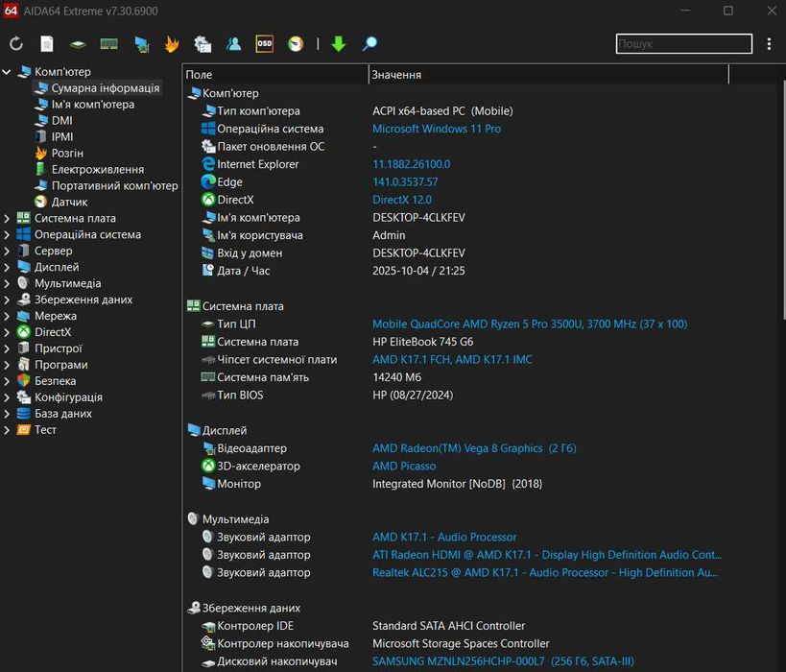Screen dimensions: 786x672
Task: Select the 14240 МБ memory value
Action: pyautogui.click(x=396, y=377)
